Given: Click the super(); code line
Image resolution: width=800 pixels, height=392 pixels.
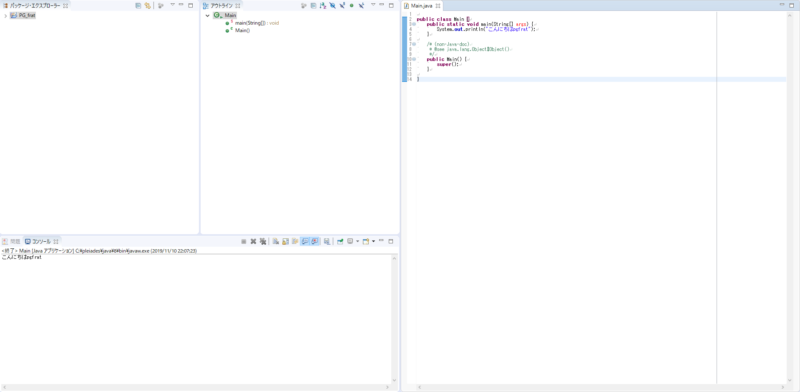Looking at the screenshot, I should 448,64.
